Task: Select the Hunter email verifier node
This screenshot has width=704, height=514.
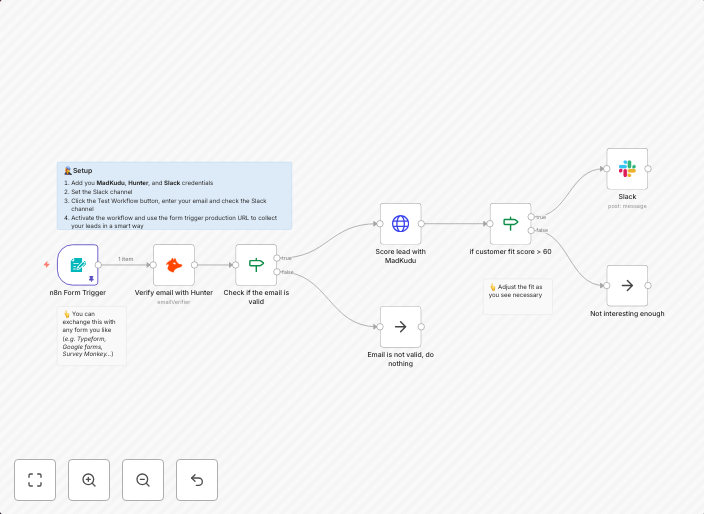Action: pos(174,265)
